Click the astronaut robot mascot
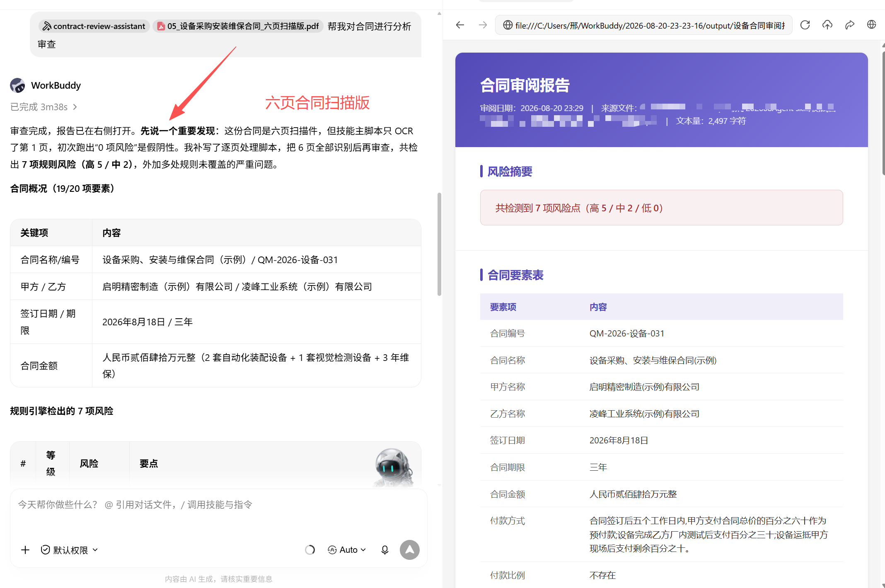The height and width of the screenshot is (588, 885). (x=394, y=467)
